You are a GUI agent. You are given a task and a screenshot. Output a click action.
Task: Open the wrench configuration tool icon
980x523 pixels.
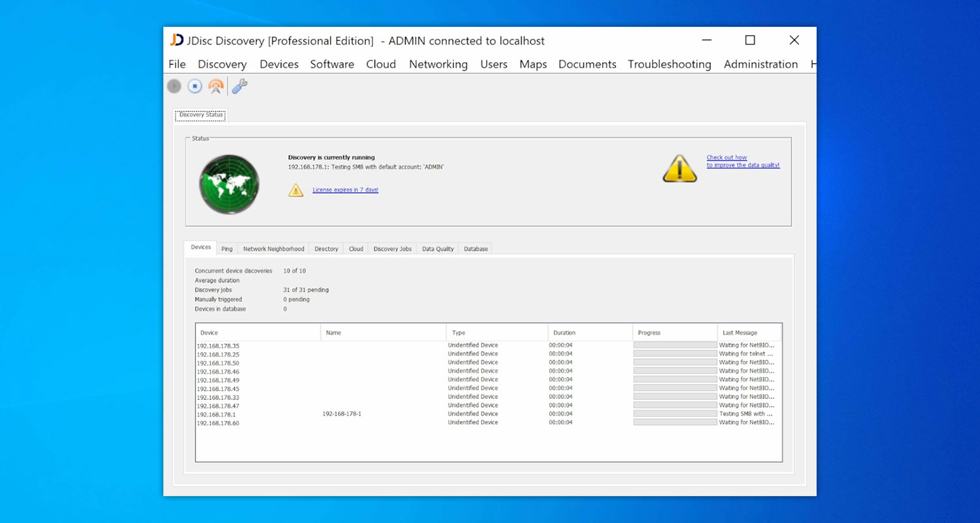click(240, 86)
